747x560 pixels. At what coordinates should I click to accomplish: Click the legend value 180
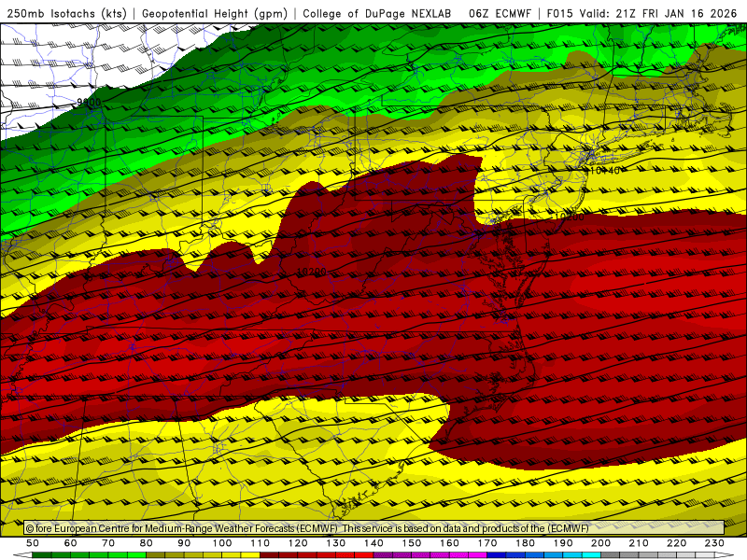click(x=525, y=543)
